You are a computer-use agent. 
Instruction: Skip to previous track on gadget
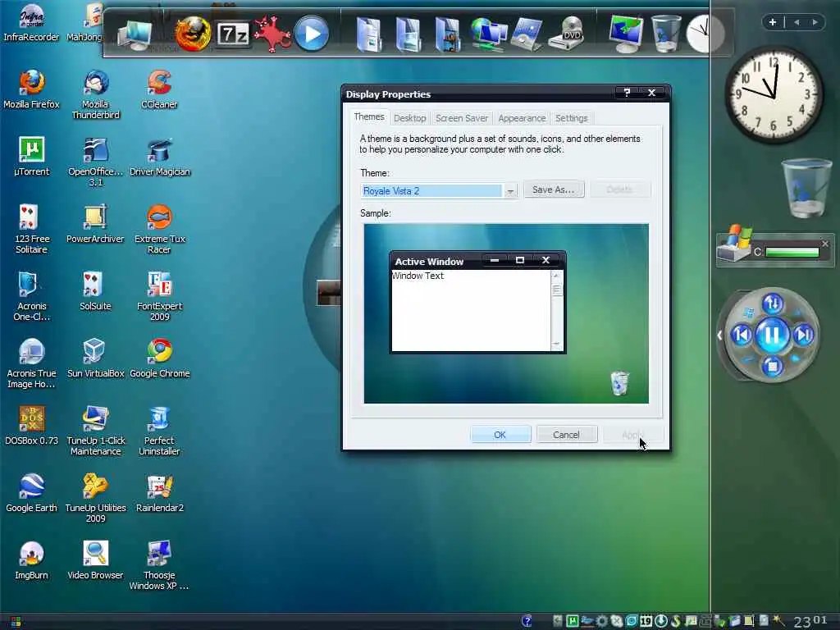click(x=742, y=336)
